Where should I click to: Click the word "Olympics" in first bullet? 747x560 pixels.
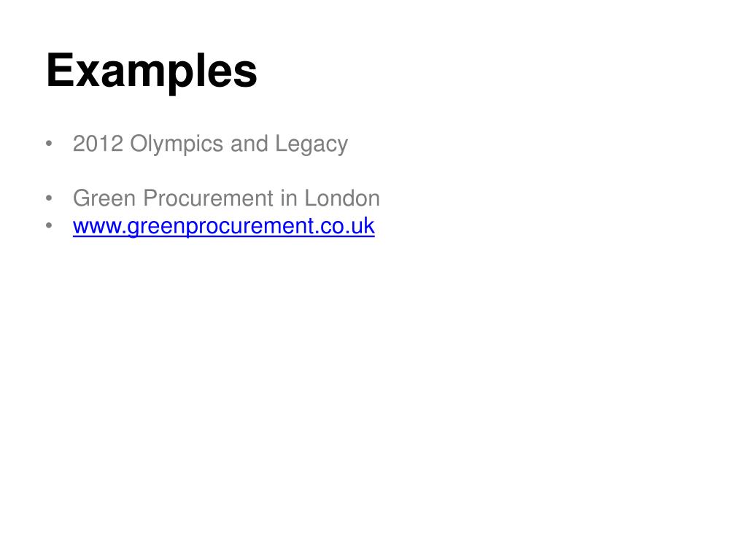coord(177,144)
